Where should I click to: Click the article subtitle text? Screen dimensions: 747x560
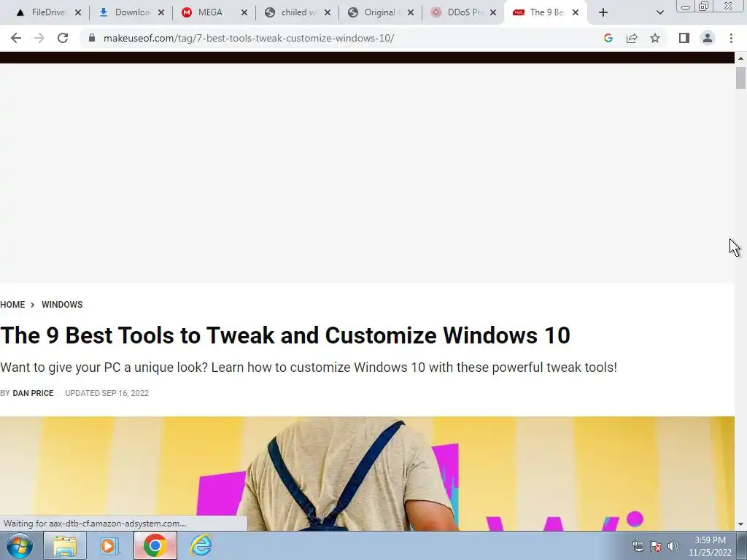[309, 367]
